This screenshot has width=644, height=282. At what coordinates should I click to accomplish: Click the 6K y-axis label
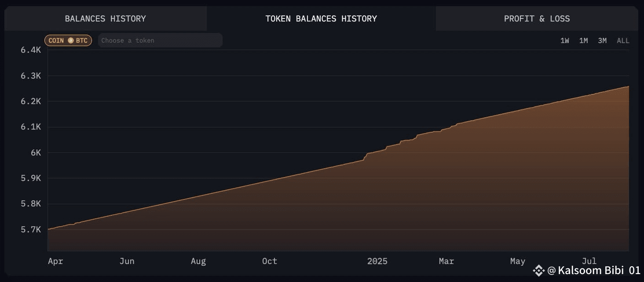tap(36, 152)
